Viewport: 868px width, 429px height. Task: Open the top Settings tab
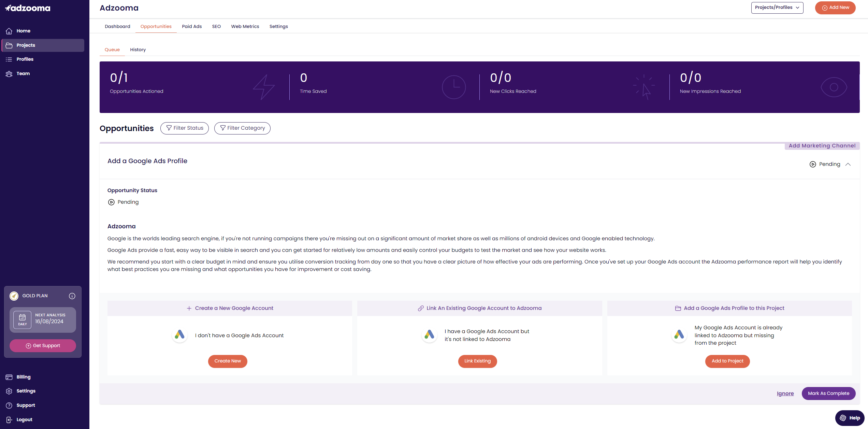(x=278, y=26)
